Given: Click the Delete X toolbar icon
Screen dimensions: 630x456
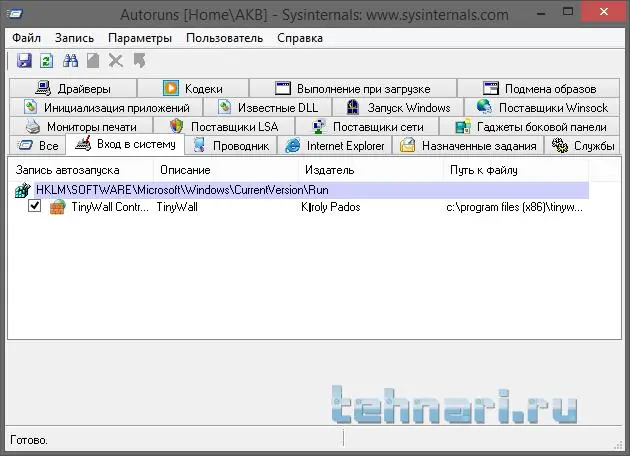Looking at the screenshot, I should [x=116, y=61].
